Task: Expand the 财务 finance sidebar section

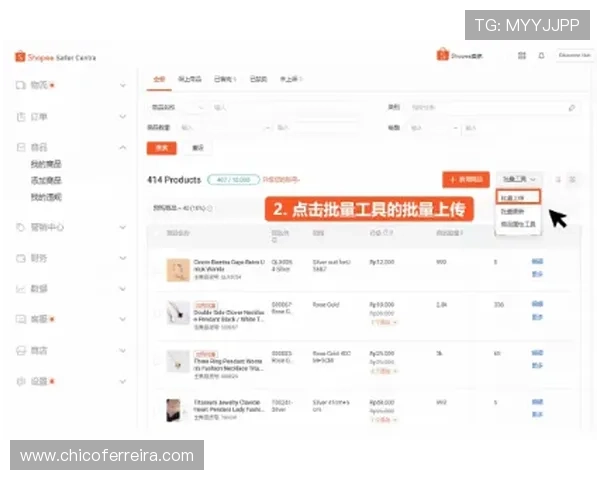Action: click(x=123, y=258)
